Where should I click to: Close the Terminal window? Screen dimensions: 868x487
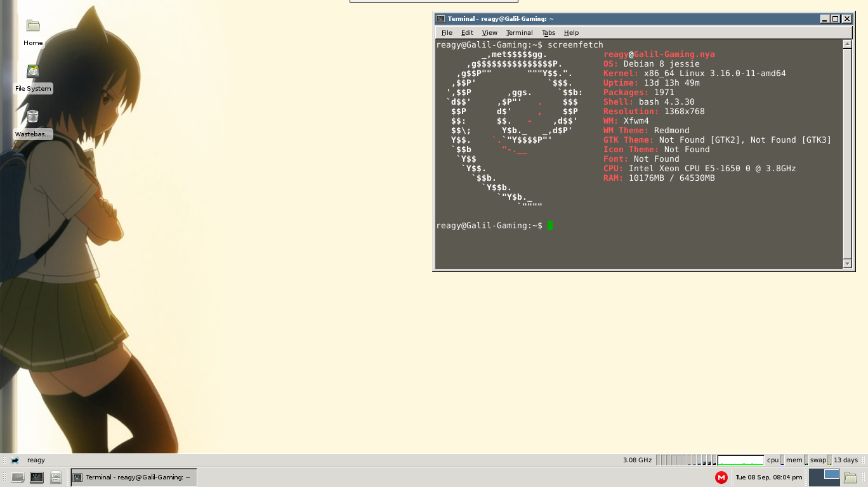(x=847, y=19)
